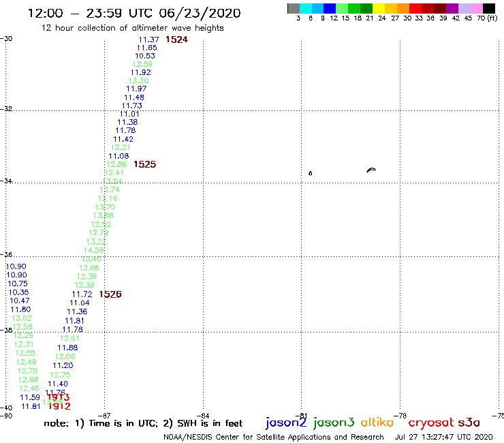
Task: Click the green 13.02 value
Action: pos(22,318)
